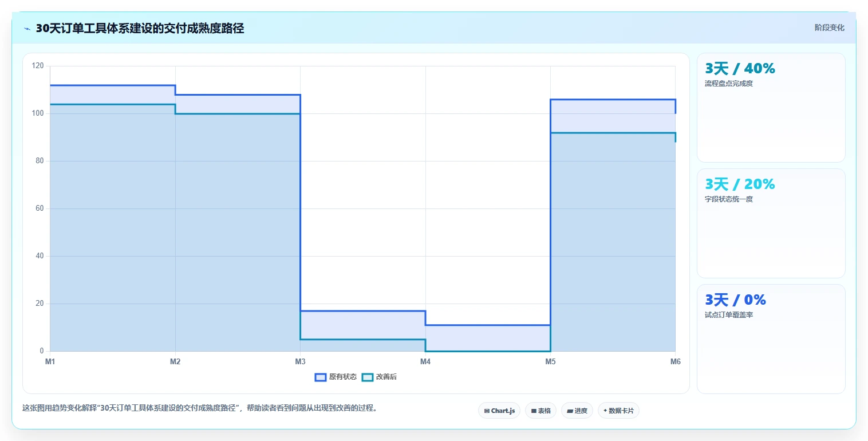Select the 3天 / 0% card value
This screenshot has height=441, width=868.
coord(735,300)
